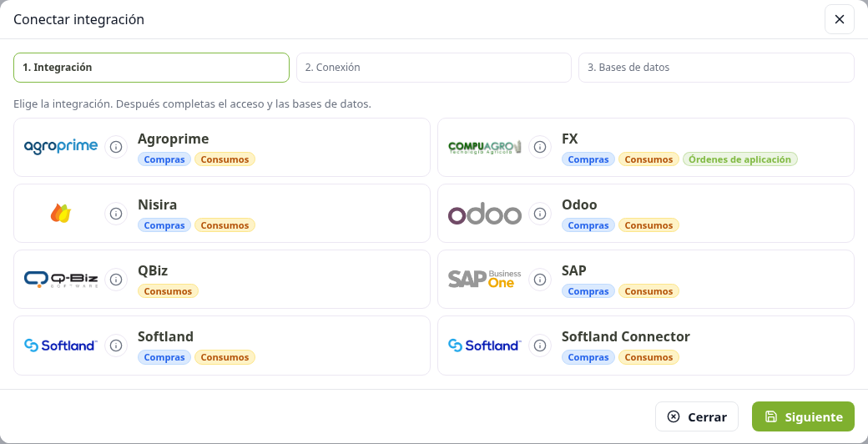
Task: Open info icon for Agroprime
Action: click(116, 147)
